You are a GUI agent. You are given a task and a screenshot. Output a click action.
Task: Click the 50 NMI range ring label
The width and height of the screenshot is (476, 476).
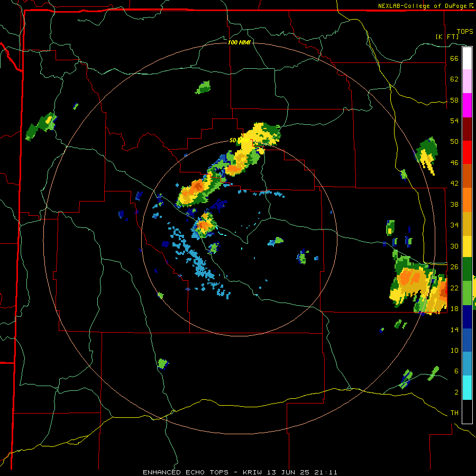(x=239, y=141)
